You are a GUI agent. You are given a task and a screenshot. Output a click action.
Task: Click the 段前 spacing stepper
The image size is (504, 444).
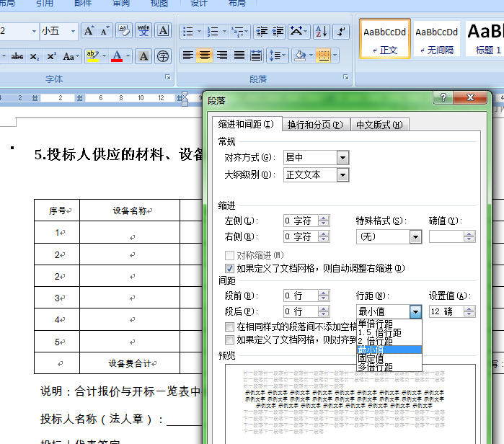pos(323,296)
